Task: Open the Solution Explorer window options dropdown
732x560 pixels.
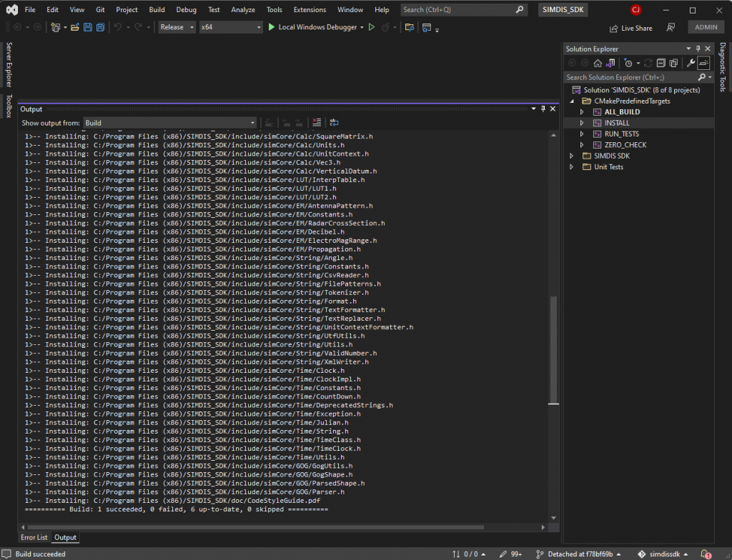Action: click(x=688, y=49)
